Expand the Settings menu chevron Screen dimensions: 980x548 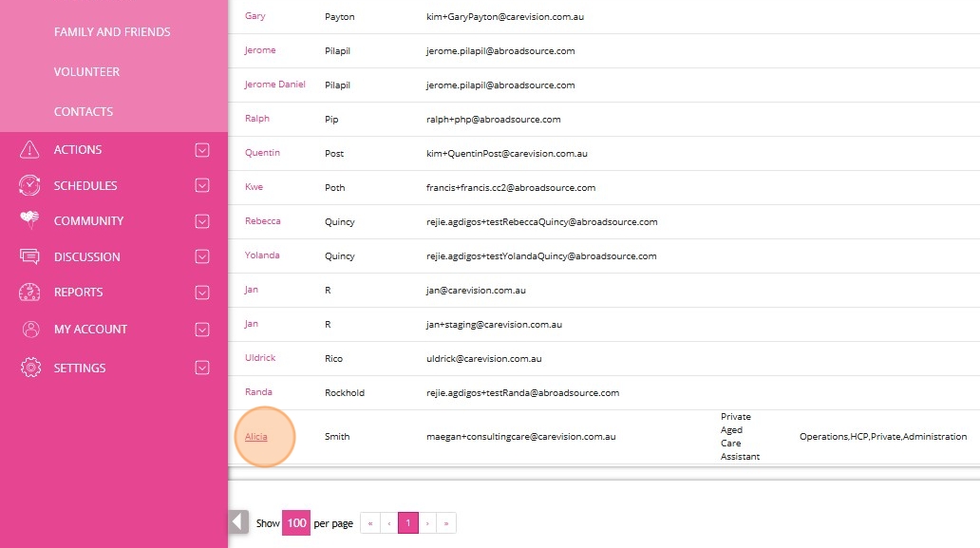point(202,368)
